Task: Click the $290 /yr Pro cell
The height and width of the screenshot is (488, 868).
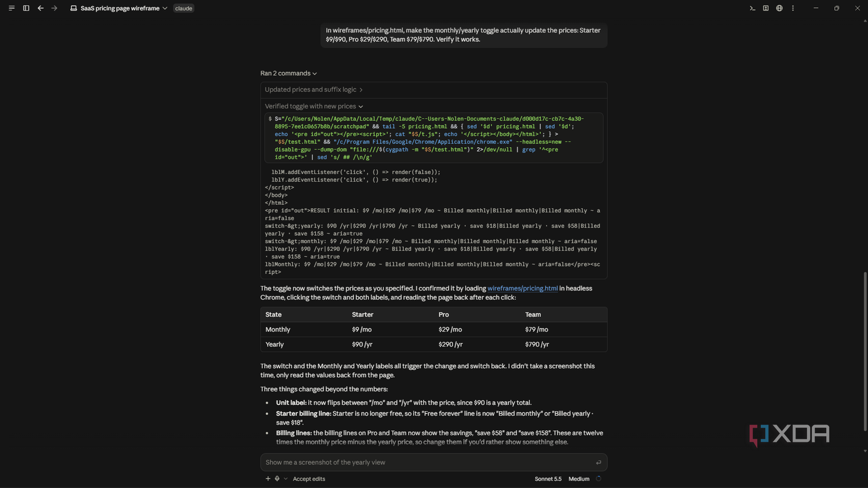Action: click(x=451, y=345)
